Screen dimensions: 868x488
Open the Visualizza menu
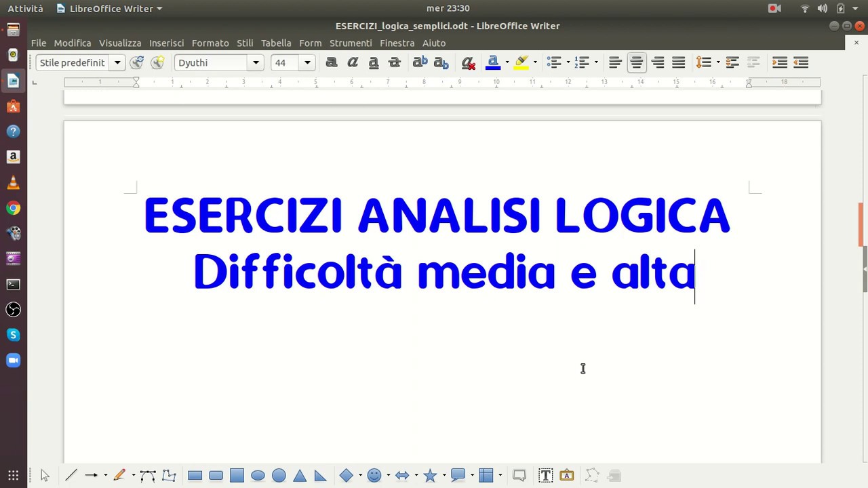(120, 43)
